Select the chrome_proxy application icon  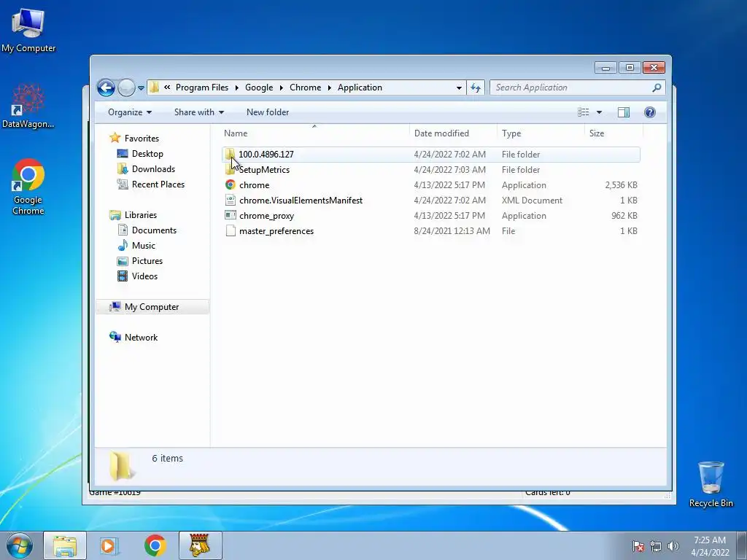coord(231,215)
